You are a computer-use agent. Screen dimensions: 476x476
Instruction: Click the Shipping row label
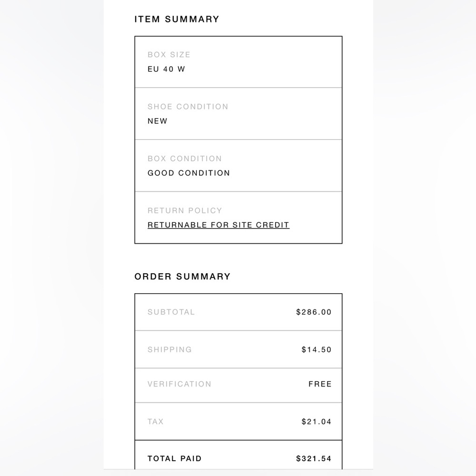[x=169, y=349]
